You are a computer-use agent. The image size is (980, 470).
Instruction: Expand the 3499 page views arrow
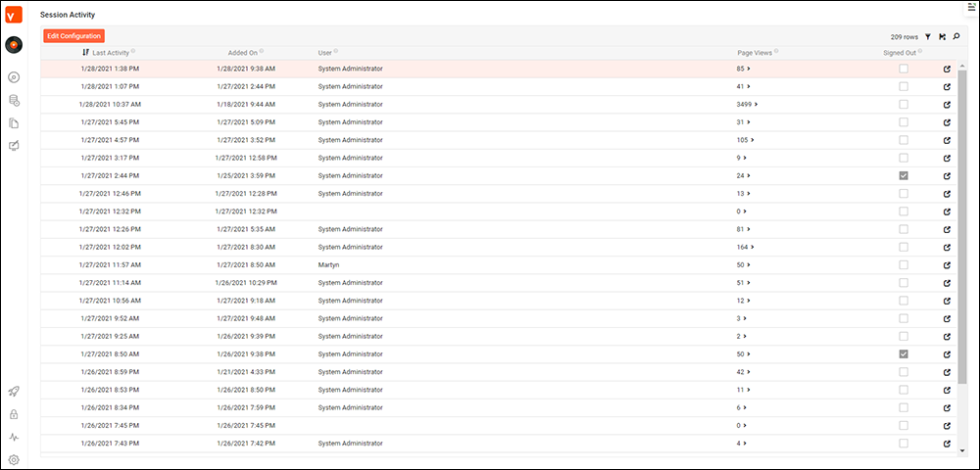pos(757,105)
